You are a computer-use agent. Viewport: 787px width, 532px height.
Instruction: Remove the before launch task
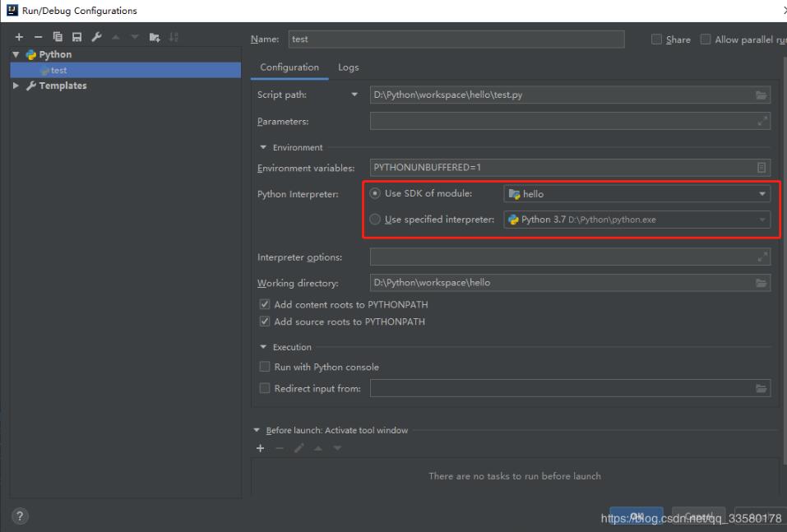pos(280,448)
